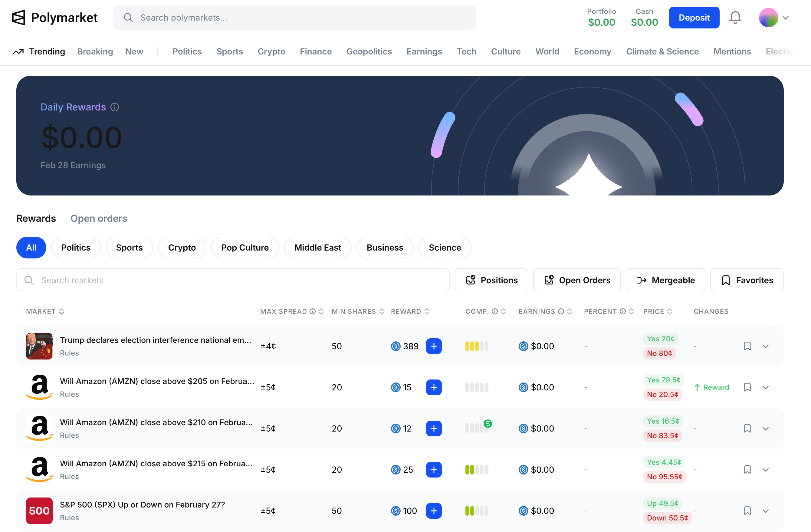Click the blue Deposit button

(x=694, y=17)
